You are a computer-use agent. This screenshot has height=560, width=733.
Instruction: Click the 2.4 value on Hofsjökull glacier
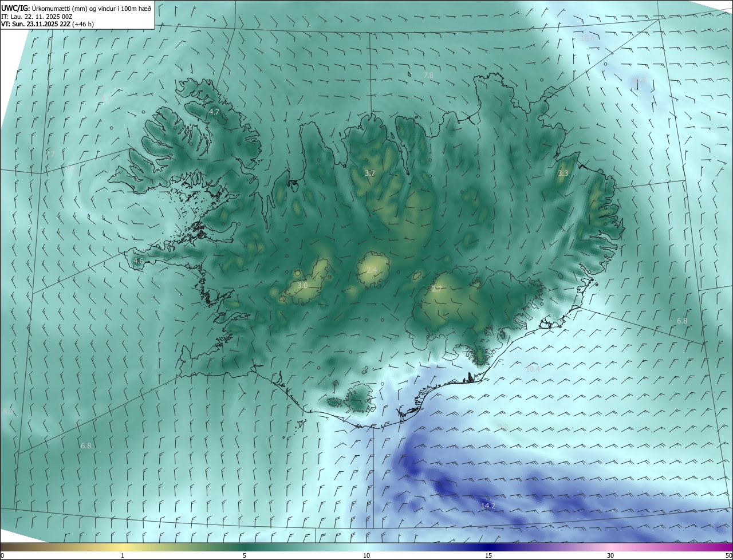pyautogui.click(x=372, y=270)
